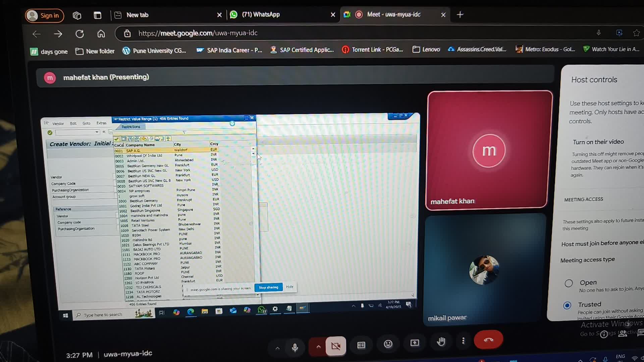644x362 pixels.
Task: Open Watch Your Lie in A bookmark
Action: point(611,49)
